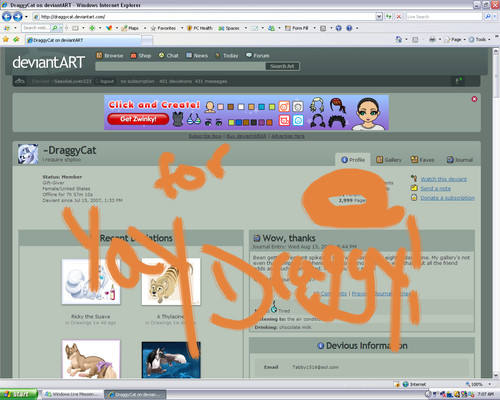
Task: Open the Live Search options dropdown arrow
Action: pos(495,16)
